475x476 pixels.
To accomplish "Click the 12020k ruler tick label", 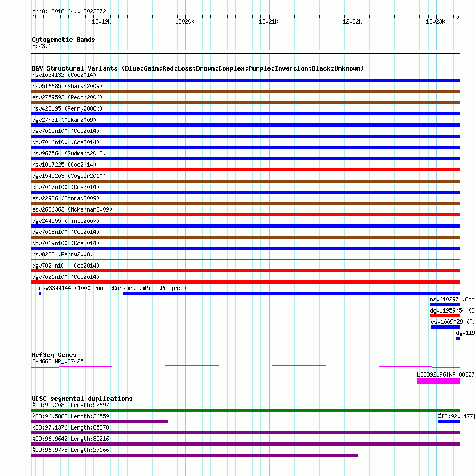I will 185,21.
